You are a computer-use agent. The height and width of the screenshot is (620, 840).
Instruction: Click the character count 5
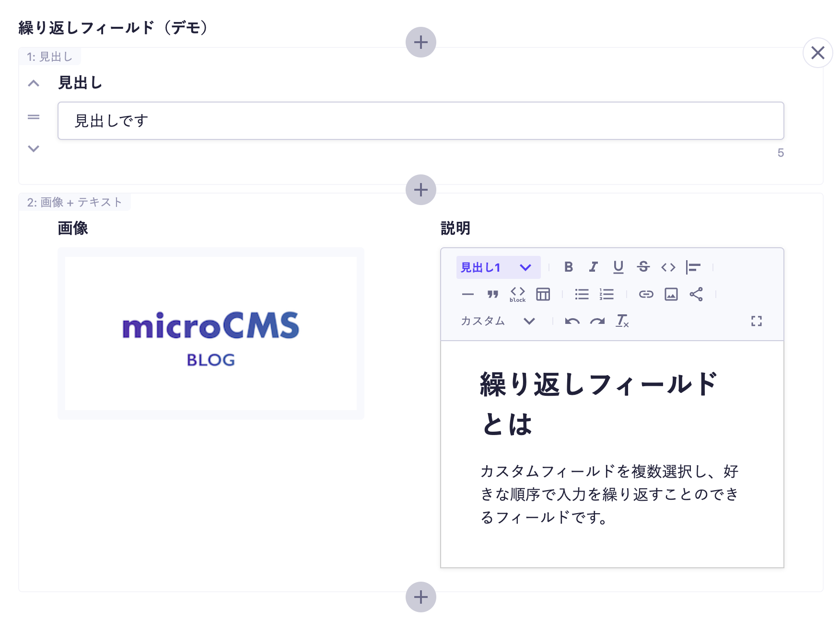[781, 153]
